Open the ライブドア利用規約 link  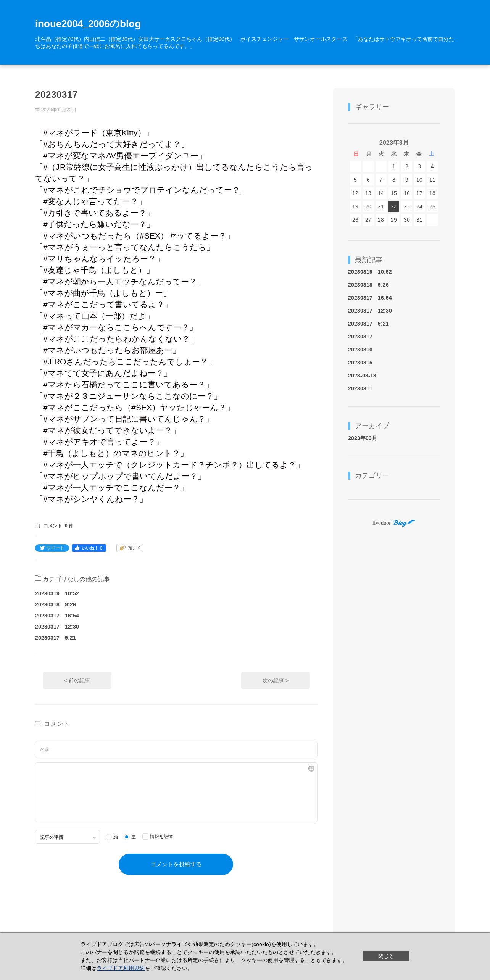pos(121,968)
